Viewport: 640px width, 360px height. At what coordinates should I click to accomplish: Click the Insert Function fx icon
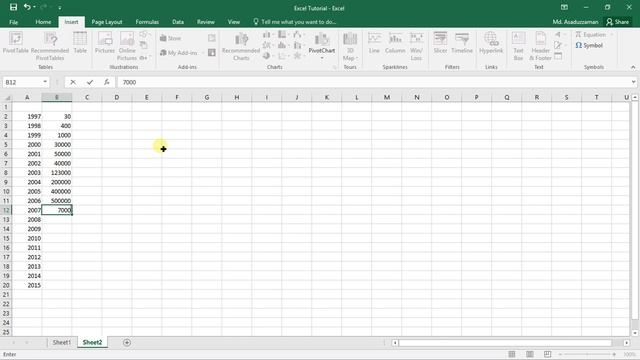(107, 82)
